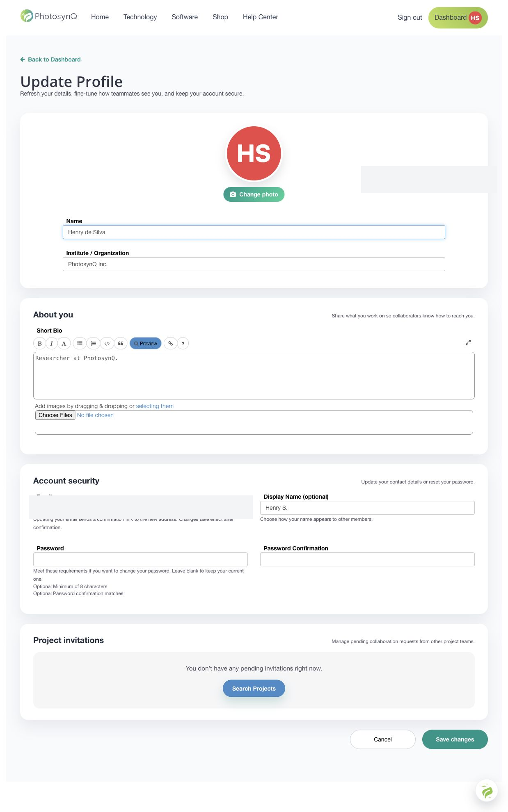Insert a link using the chain icon
Image resolution: width=508 pixels, height=812 pixels.
(x=170, y=343)
